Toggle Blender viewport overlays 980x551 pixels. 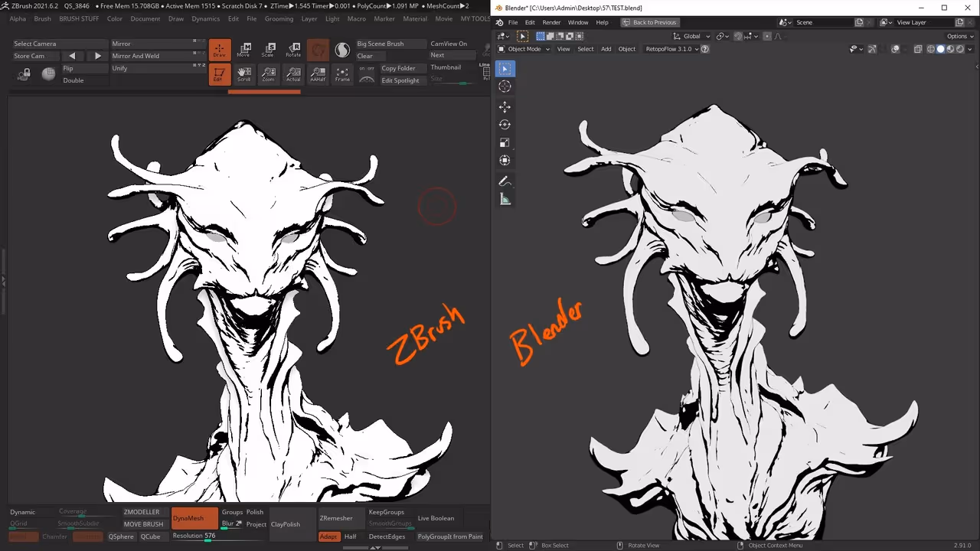(x=894, y=49)
